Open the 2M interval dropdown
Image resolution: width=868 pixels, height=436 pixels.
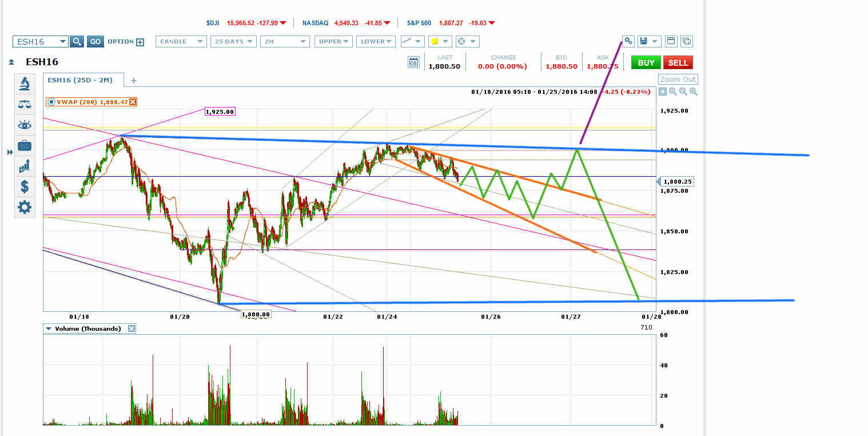285,41
